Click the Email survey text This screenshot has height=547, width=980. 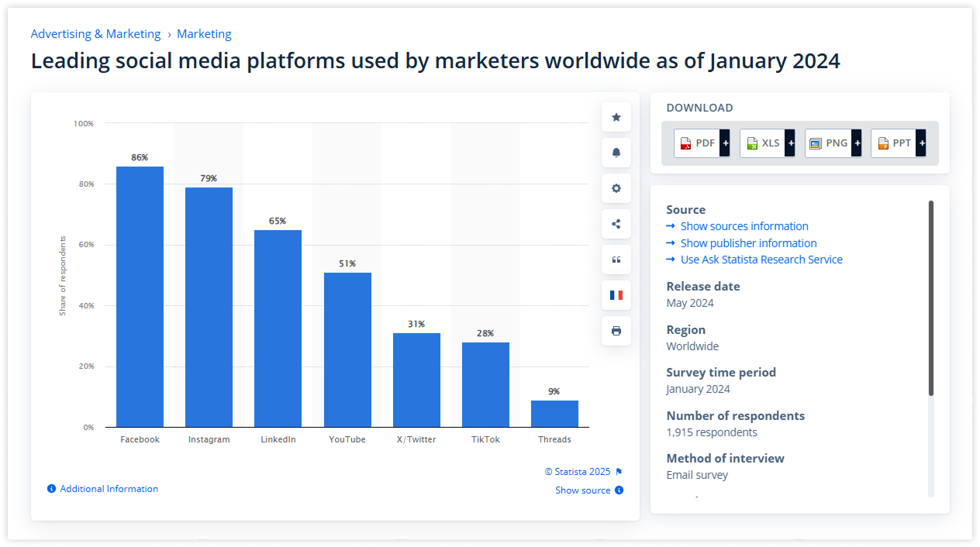pyautogui.click(x=697, y=475)
